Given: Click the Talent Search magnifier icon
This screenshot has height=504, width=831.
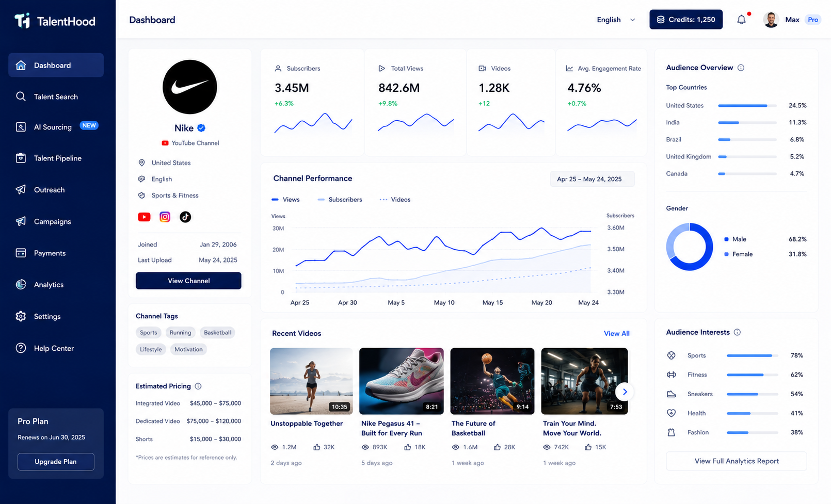Looking at the screenshot, I should point(21,96).
